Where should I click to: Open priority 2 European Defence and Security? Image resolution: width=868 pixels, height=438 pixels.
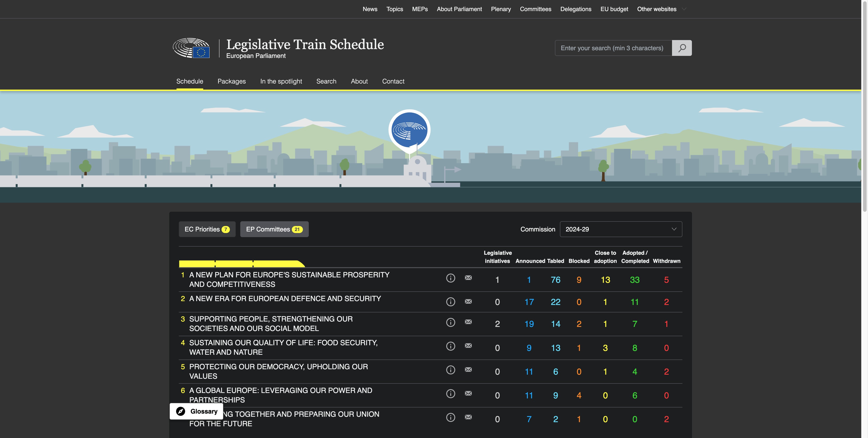tap(285, 298)
